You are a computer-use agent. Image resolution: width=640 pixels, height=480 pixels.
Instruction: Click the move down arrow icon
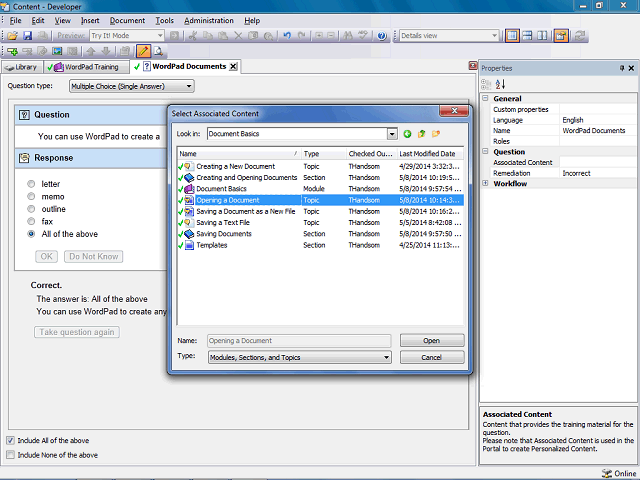106,51
